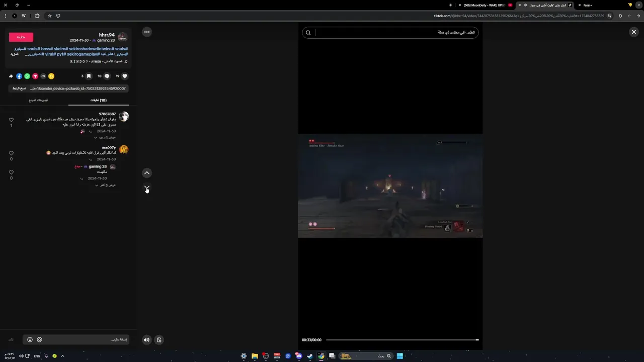This screenshot has width=644, height=362.
Task: Share the video to Facebook
Action: point(19,76)
